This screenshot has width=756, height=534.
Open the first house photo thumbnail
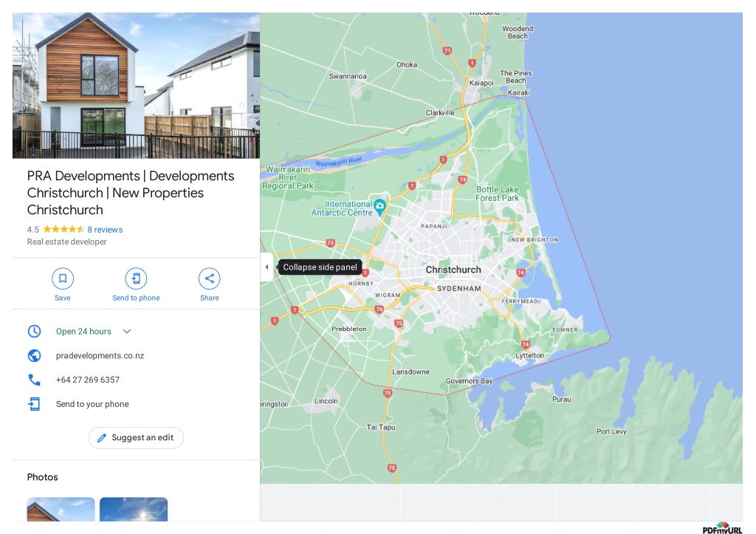[x=61, y=509]
